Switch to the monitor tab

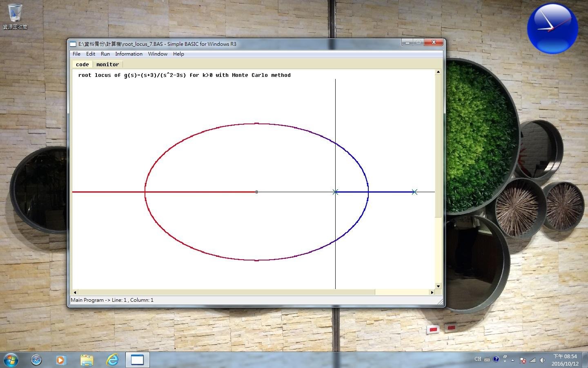click(108, 64)
